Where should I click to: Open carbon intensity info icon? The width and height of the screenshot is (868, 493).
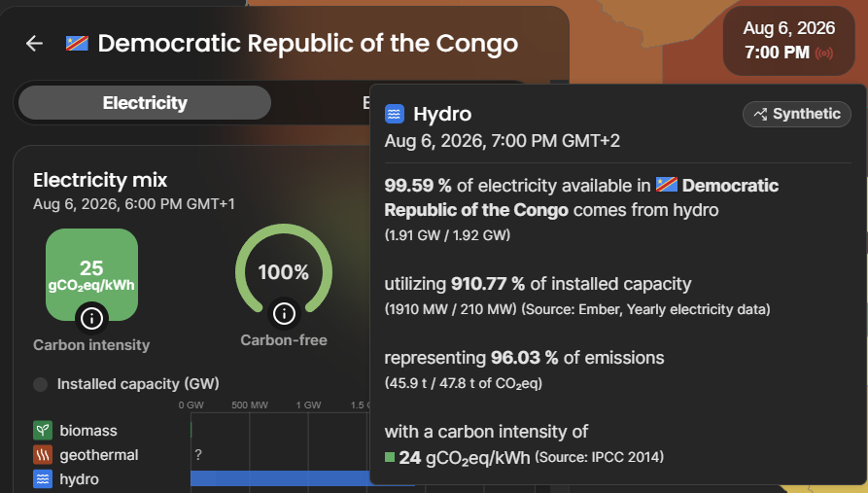(91, 319)
